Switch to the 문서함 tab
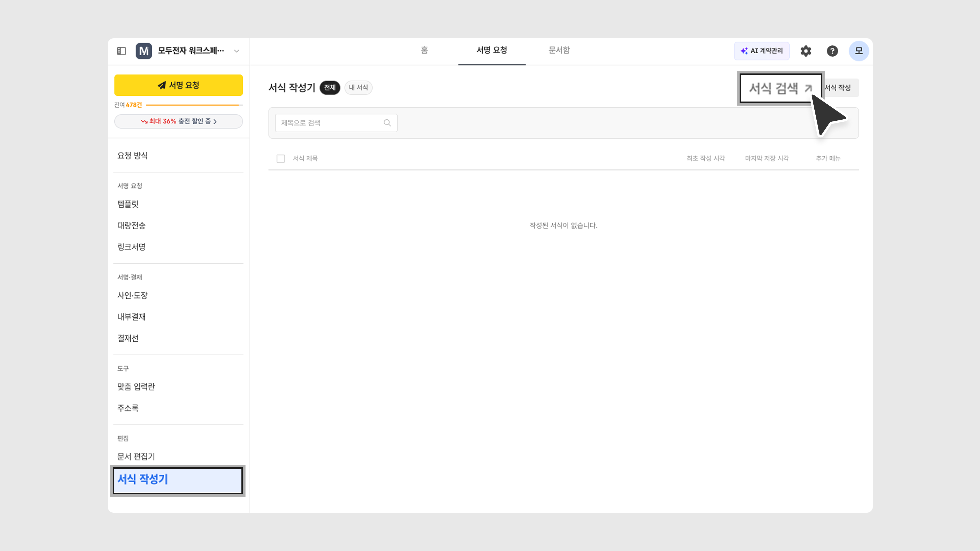The image size is (980, 551). (x=559, y=50)
